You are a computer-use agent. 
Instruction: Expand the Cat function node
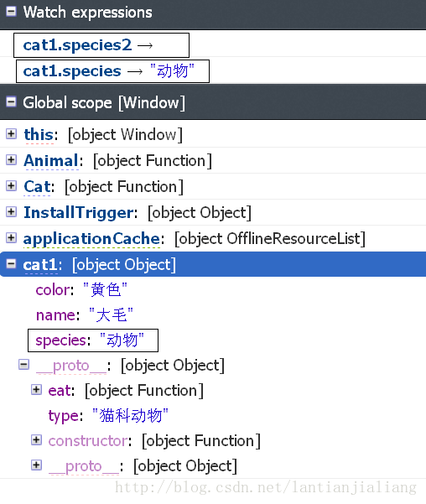coord(11,186)
